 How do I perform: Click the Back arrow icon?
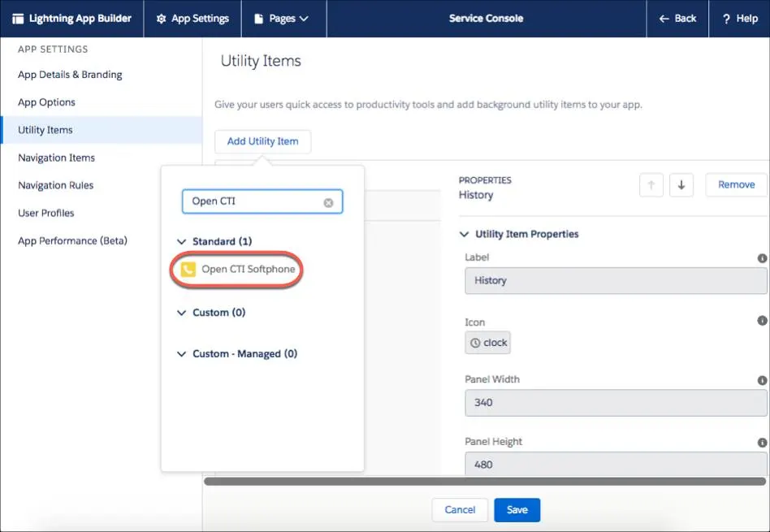pos(664,19)
